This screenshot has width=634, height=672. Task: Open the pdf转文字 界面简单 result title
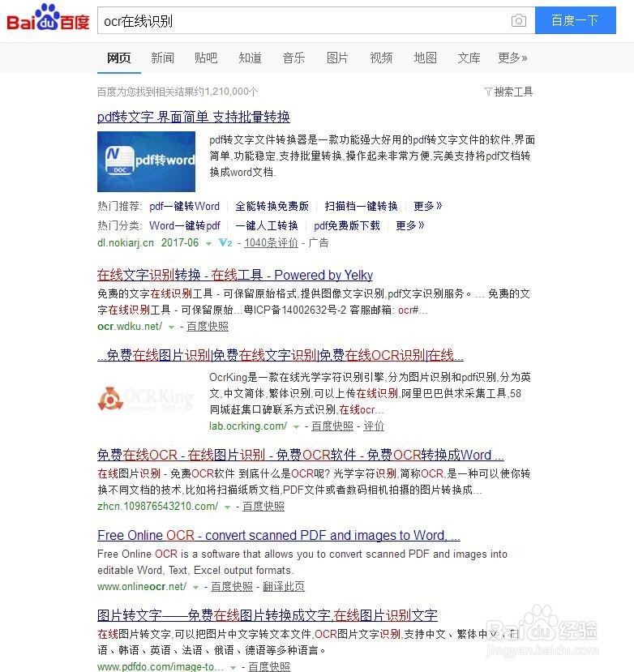pos(193,117)
